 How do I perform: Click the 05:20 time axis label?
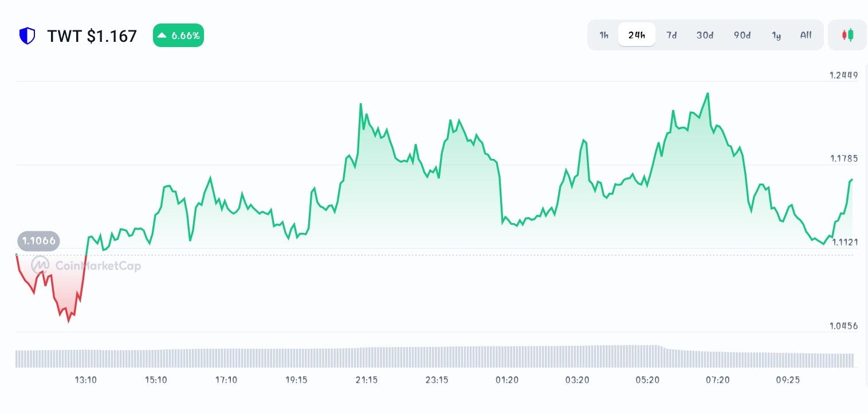tap(647, 380)
